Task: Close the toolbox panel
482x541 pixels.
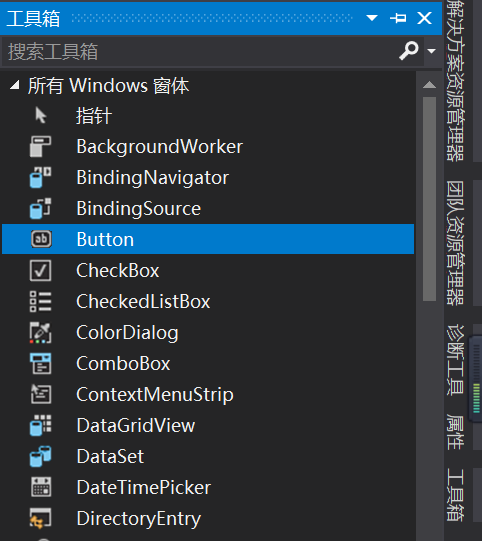Action: pos(424,18)
